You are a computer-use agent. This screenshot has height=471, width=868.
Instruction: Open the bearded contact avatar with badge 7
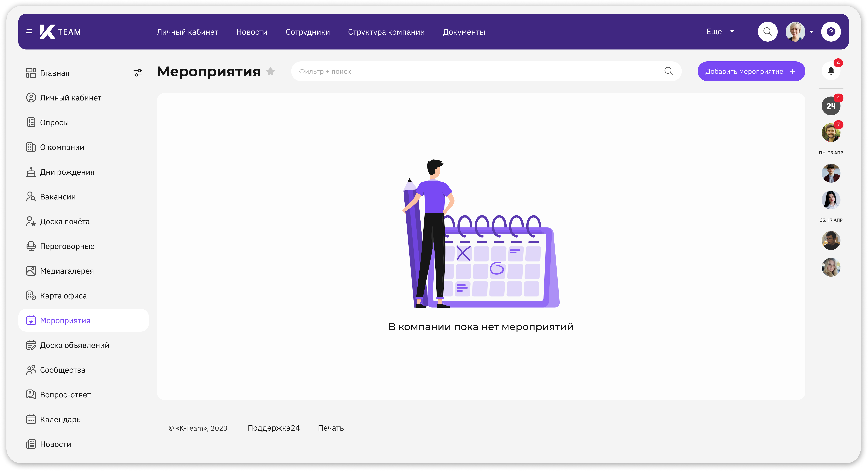(831, 133)
